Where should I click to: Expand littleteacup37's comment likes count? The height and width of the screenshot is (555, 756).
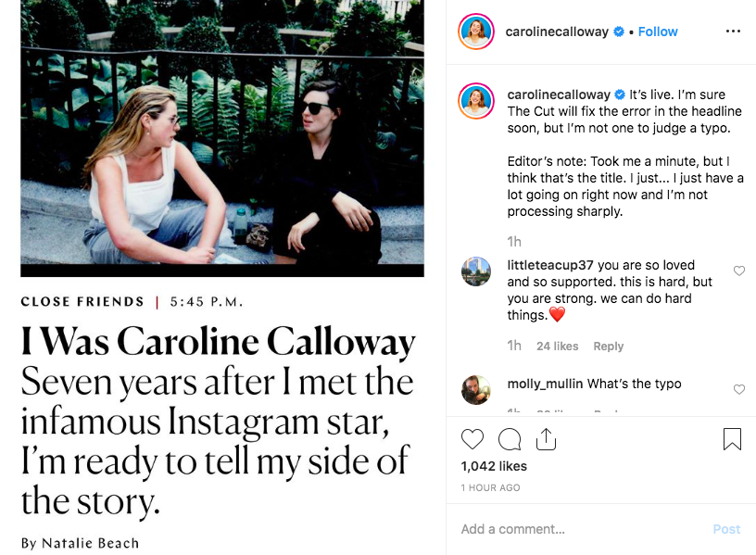tap(559, 346)
